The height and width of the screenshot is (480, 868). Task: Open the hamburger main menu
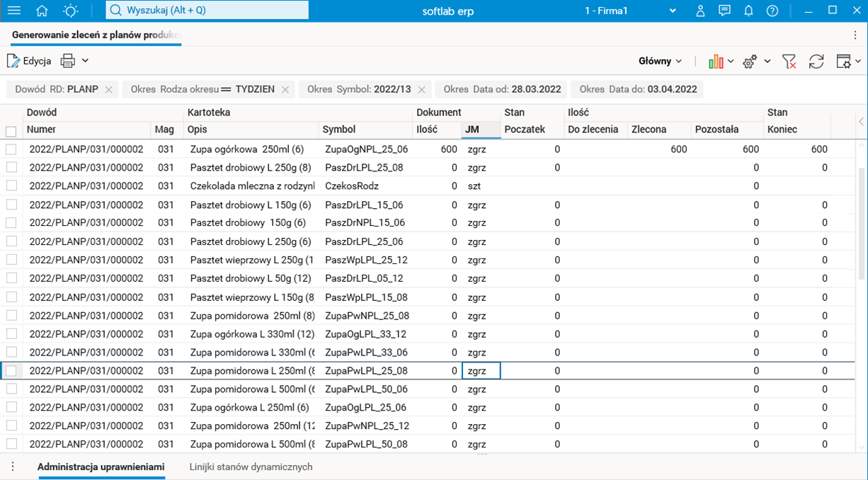click(13, 11)
